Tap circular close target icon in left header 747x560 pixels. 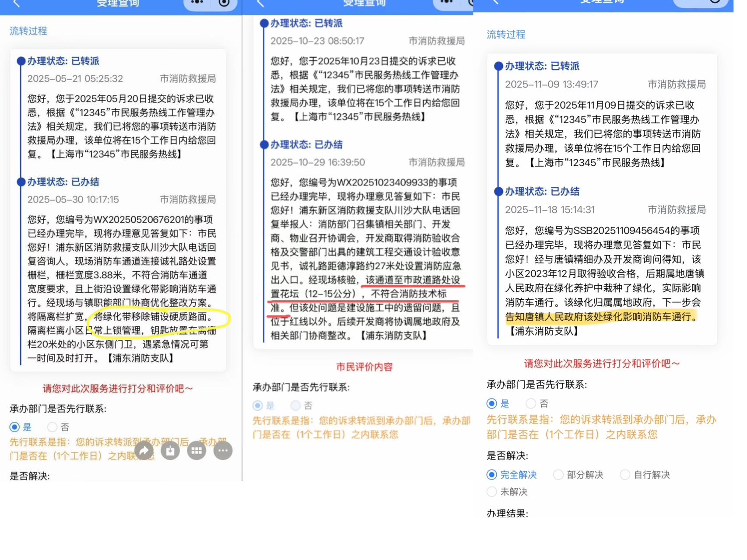coord(224,3)
